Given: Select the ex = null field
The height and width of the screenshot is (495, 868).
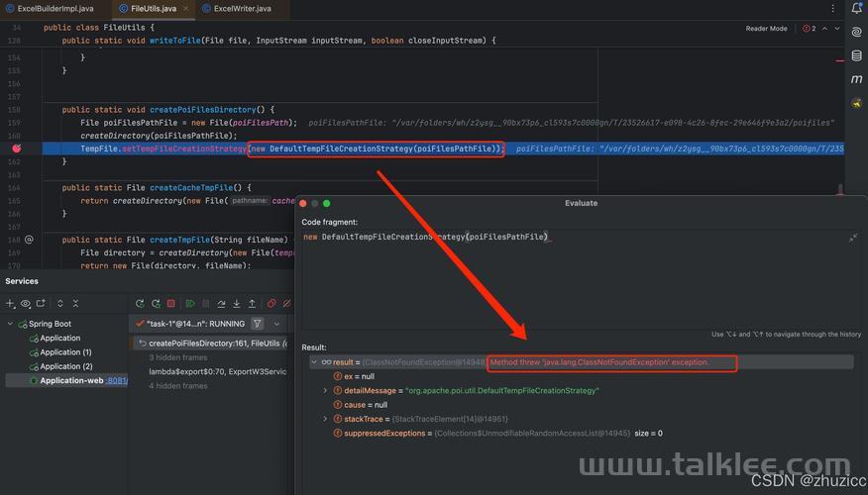Looking at the screenshot, I should pyautogui.click(x=354, y=376).
